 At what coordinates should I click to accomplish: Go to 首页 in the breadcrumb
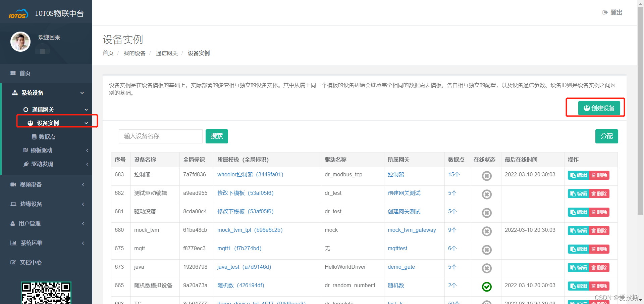tap(108, 53)
